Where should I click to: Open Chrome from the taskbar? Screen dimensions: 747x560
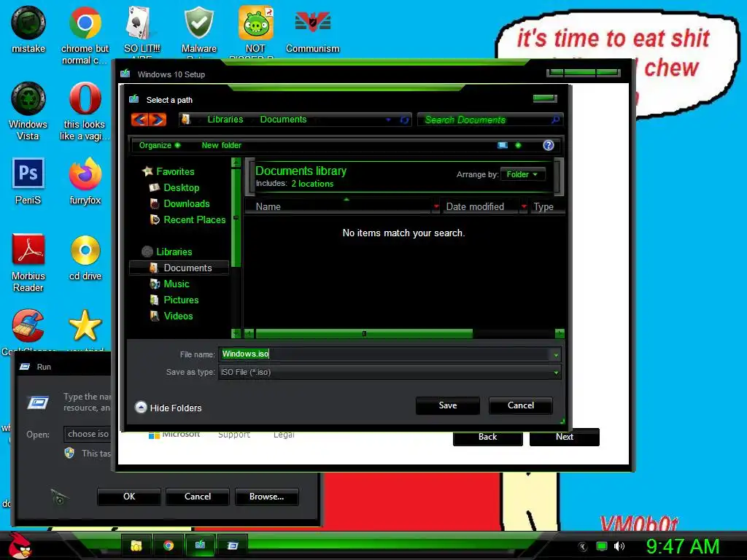(169, 545)
